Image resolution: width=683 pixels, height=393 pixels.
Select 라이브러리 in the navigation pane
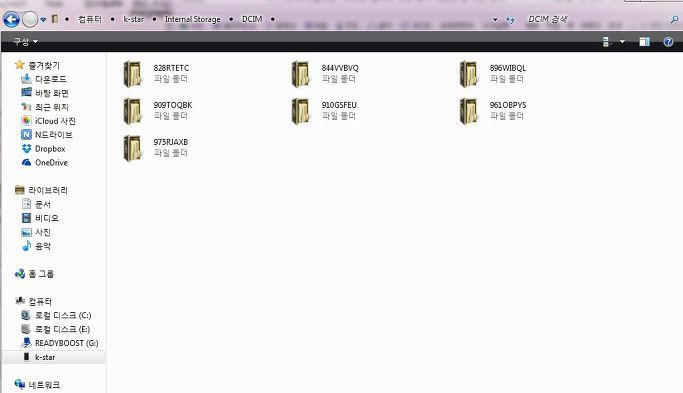click(48, 190)
